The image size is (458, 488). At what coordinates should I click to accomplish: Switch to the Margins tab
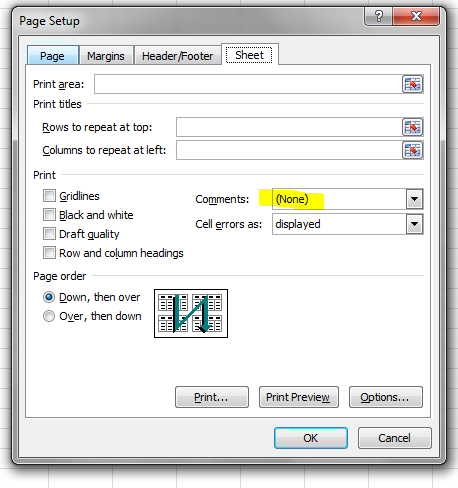106,56
